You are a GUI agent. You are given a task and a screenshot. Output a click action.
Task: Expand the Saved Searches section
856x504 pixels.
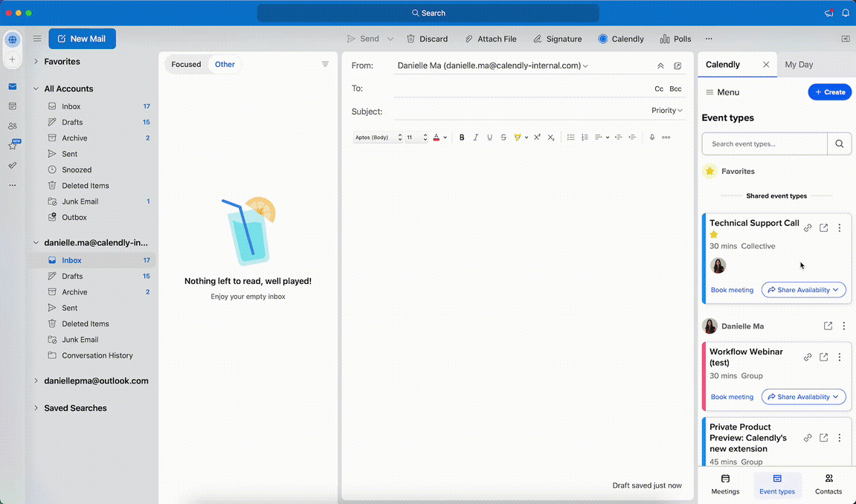click(36, 408)
